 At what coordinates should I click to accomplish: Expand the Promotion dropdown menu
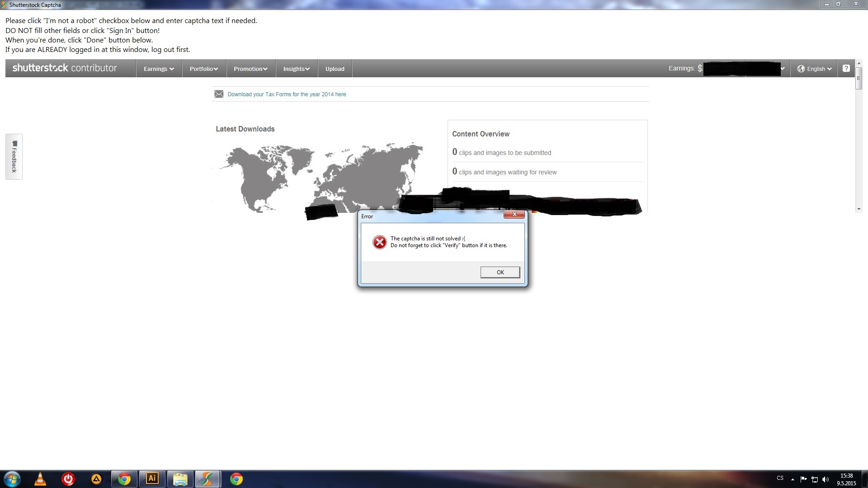pos(250,69)
